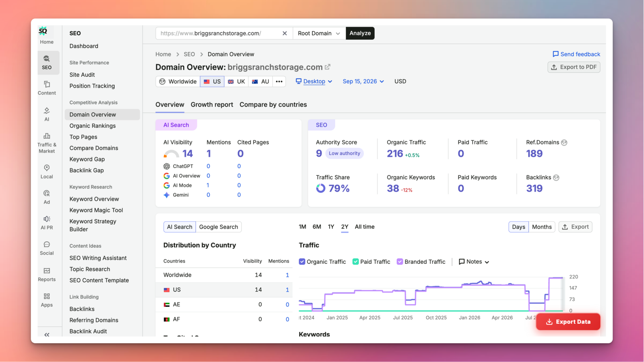Image resolution: width=644 pixels, height=362 pixels.
Task: Click the info icon next to Ref.Domains
Action: point(564,142)
